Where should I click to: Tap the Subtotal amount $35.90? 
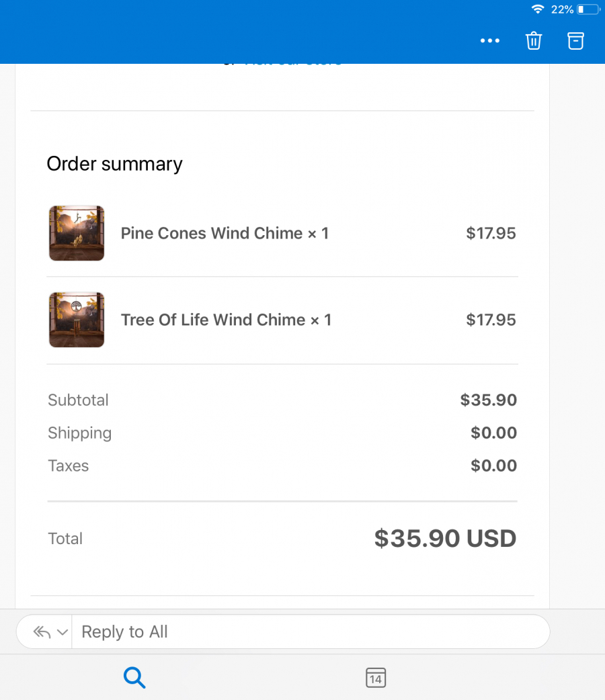pos(488,400)
